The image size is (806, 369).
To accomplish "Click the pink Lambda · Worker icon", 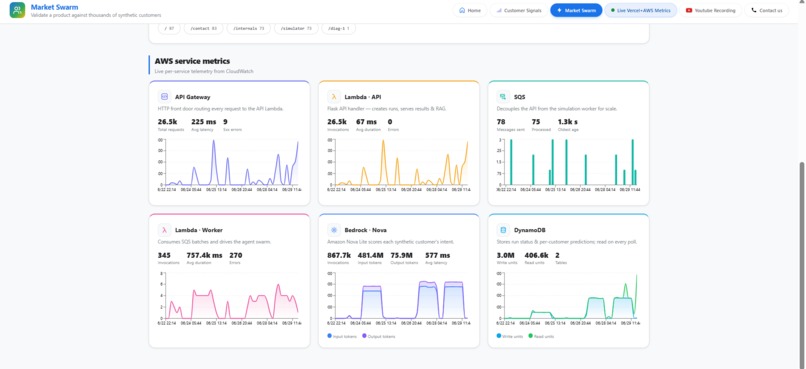I will [x=164, y=230].
